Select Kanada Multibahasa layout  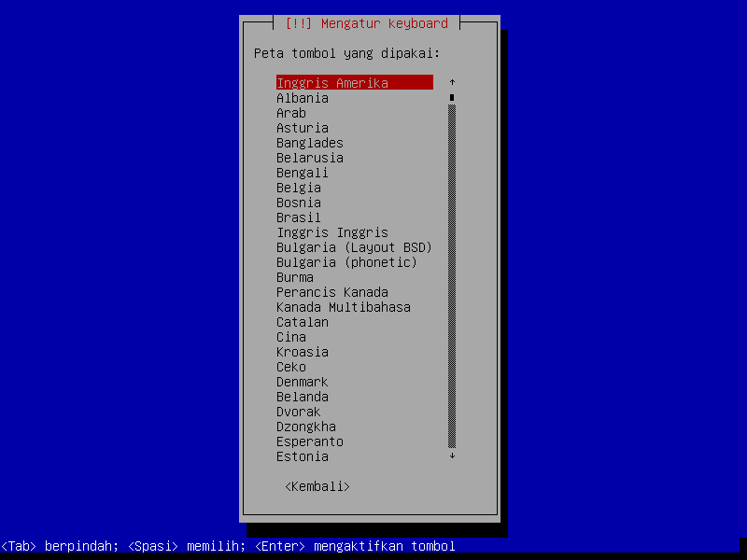(x=343, y=307)
